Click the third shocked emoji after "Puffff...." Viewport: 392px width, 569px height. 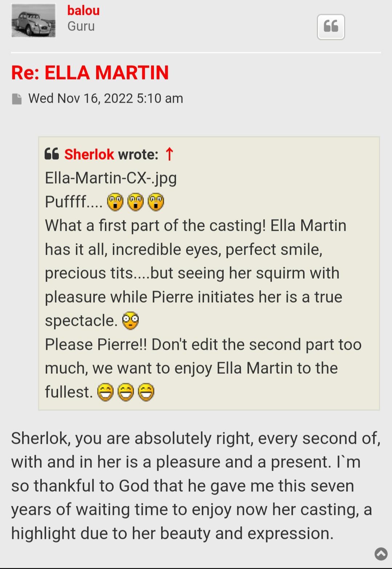pyautogui.click(x=156, y=202)
